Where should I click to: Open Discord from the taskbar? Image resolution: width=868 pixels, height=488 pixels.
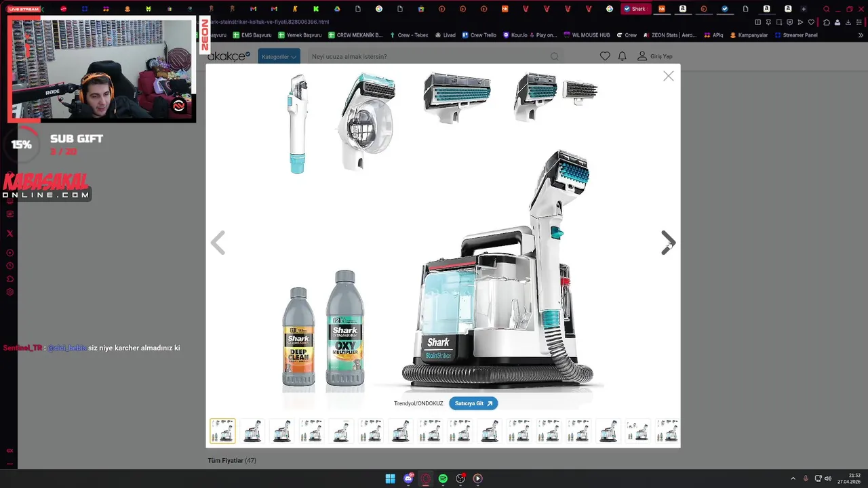[408, 479]
